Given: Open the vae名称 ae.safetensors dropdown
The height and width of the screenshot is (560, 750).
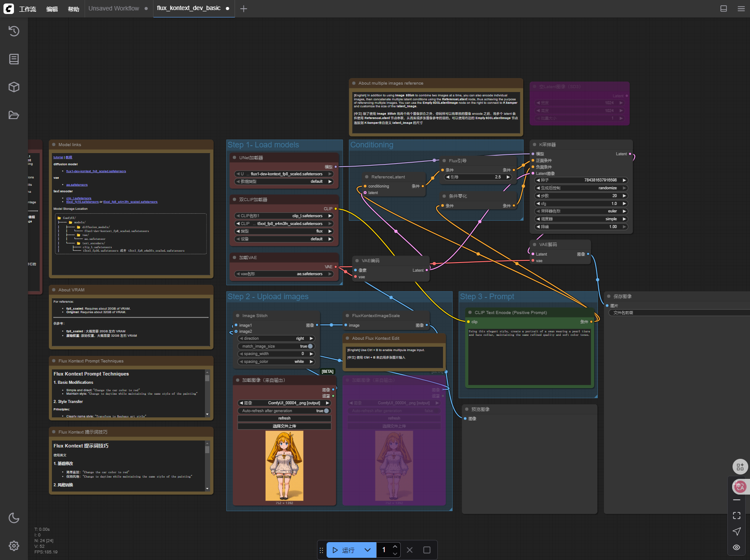Looking at the screenshot, I should coord(284,274).
